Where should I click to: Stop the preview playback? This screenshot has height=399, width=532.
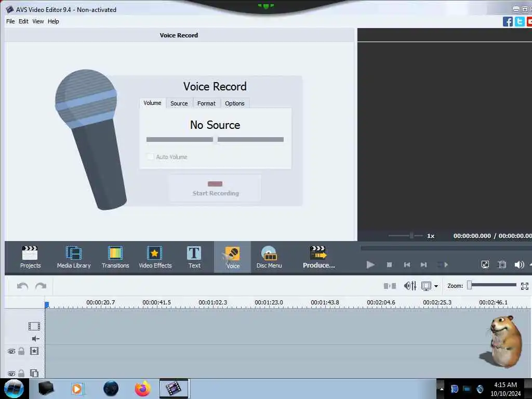tap(389, 264)
